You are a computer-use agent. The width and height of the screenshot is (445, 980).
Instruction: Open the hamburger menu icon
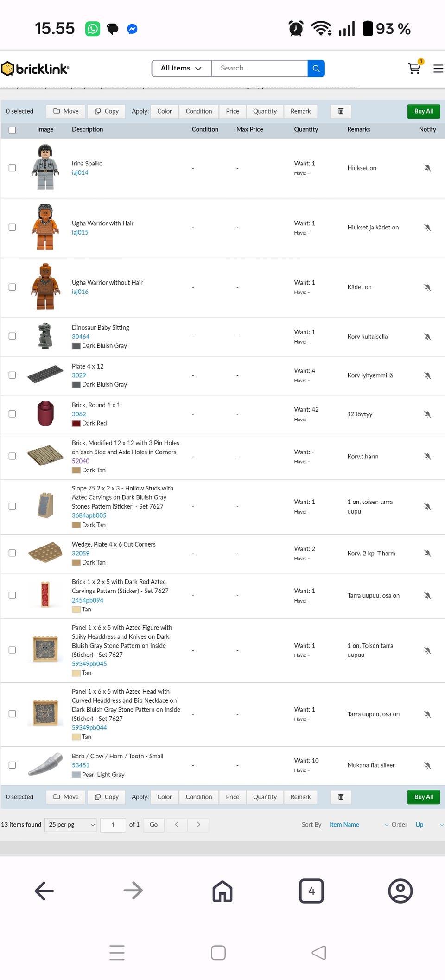point(438,69)
